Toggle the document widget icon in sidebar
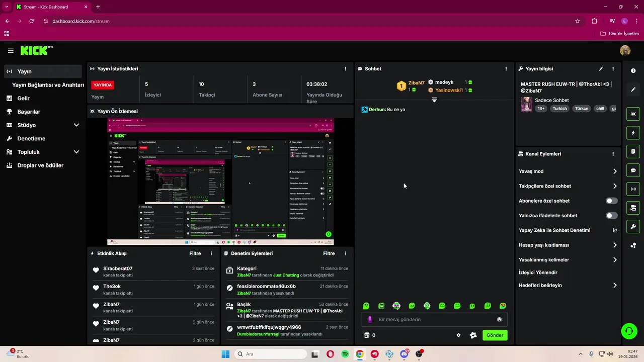Image resolution: width=644 pixels, height=362 pixels. point(633,151)
